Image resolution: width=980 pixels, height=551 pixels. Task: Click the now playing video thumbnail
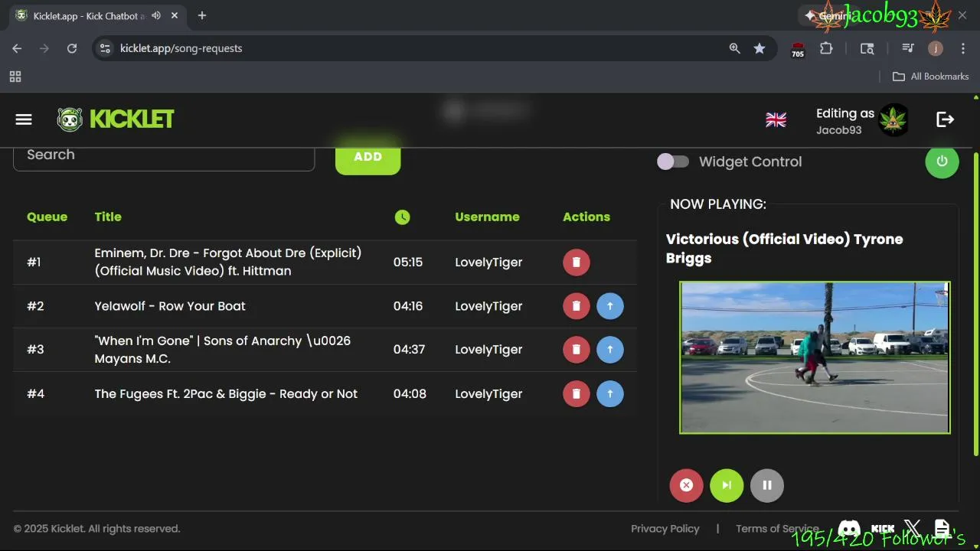(815, 357)
